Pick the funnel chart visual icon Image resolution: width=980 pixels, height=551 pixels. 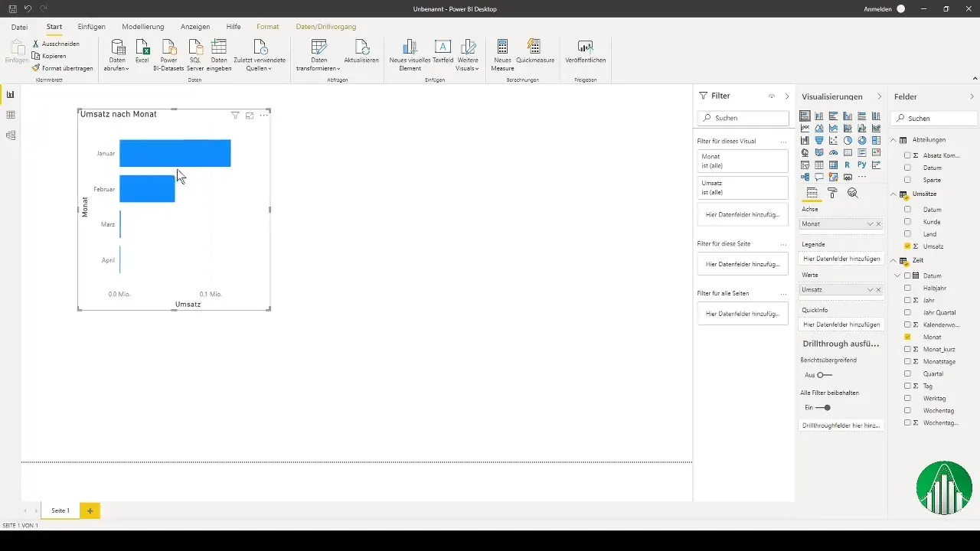[819, 140]
